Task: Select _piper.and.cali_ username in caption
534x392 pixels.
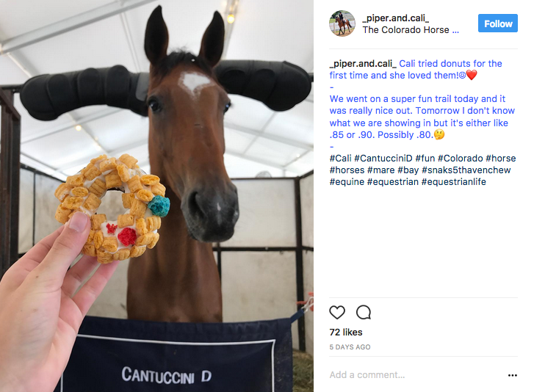Action: point(363,64)
